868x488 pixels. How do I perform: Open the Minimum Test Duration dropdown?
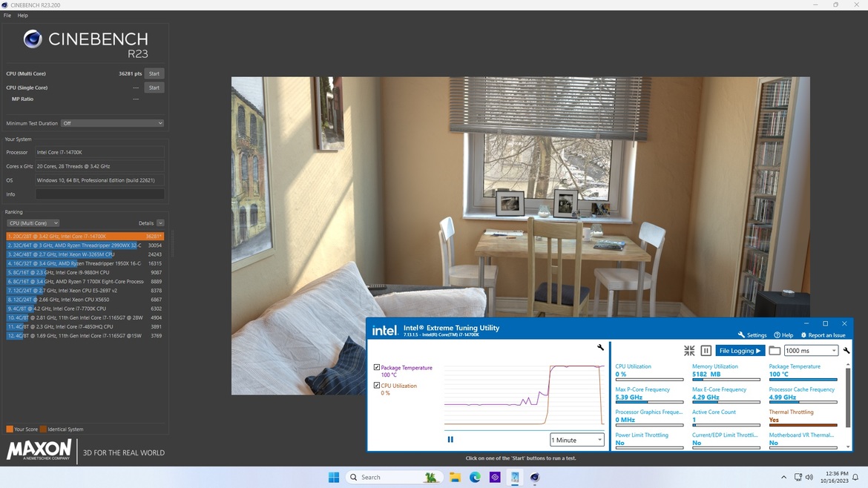112,123
